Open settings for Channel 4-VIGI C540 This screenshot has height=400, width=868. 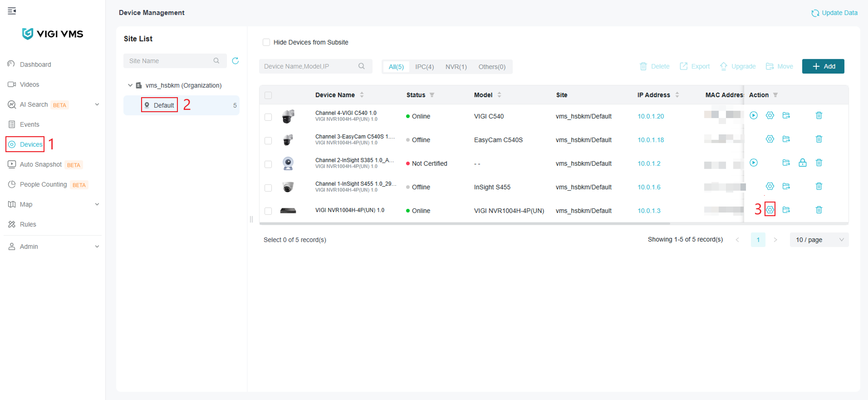point(770,115)
